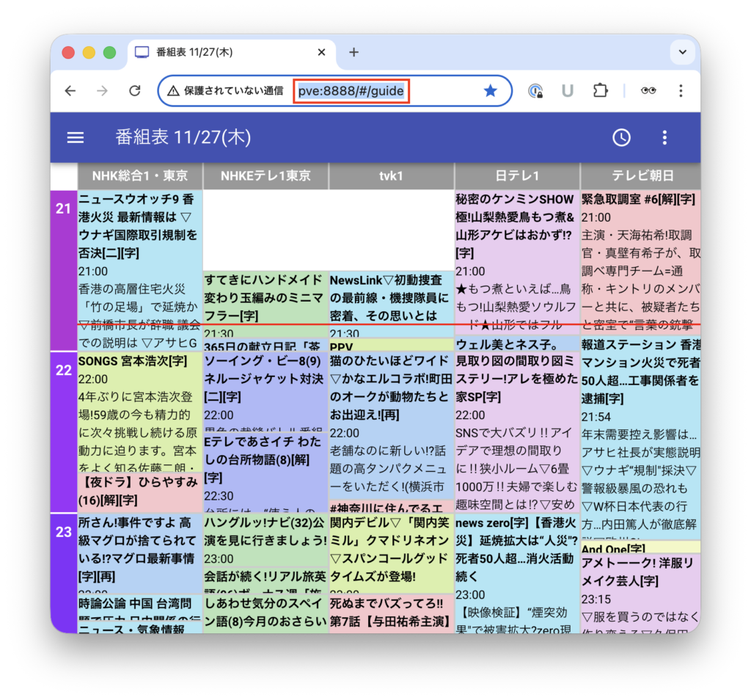Close the 番組表 11/27(木) tab
Screen dimensions: 751x700
point(321,52)
